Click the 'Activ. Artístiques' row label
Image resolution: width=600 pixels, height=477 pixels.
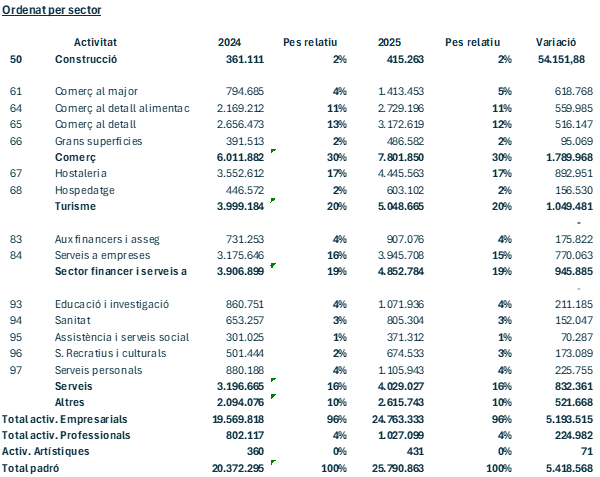pos(47,452)
